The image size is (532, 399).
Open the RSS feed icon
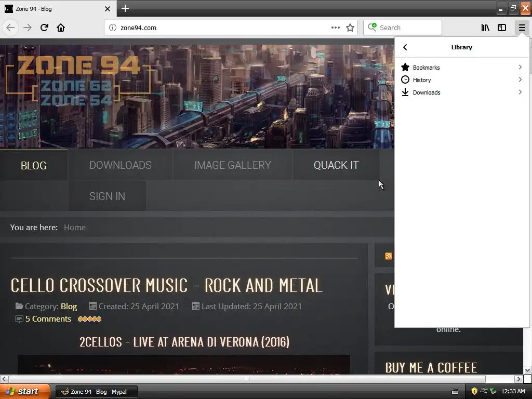point(389,256)
